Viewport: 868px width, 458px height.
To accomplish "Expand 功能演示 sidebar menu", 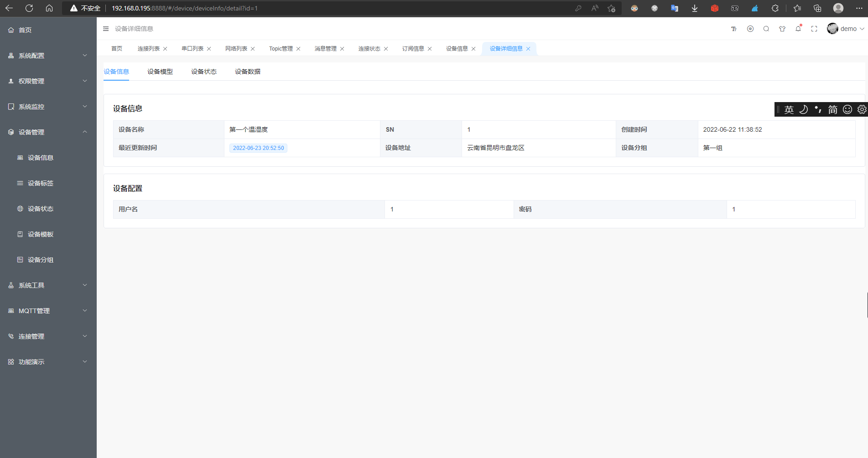I will (x=48, y=362).
